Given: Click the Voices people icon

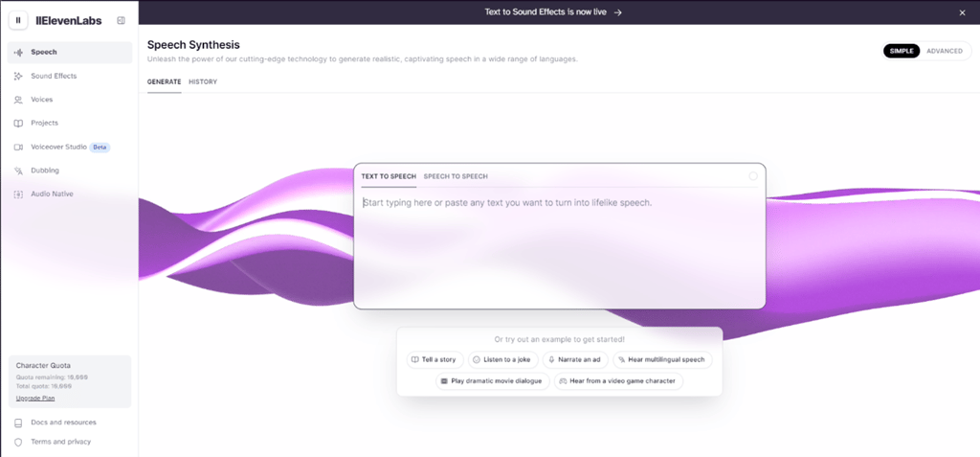Looking at the screenshot, I should click(18, 100).
